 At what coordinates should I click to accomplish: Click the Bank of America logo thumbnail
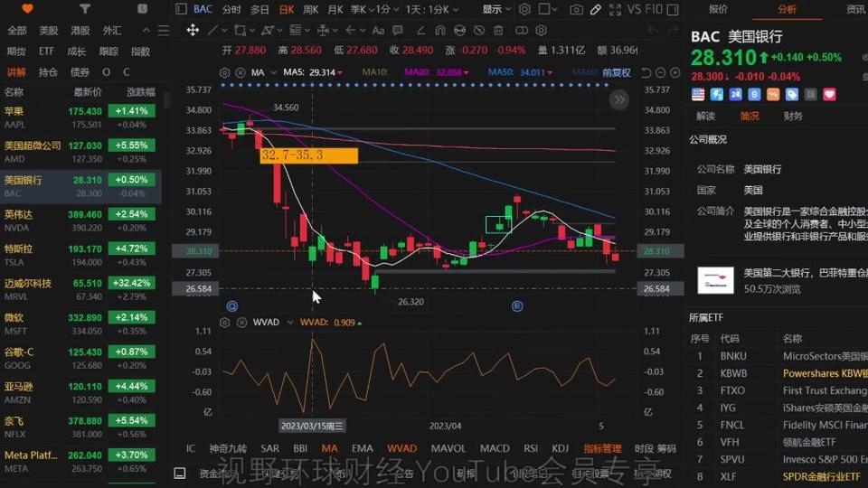[x=715, y=280]
